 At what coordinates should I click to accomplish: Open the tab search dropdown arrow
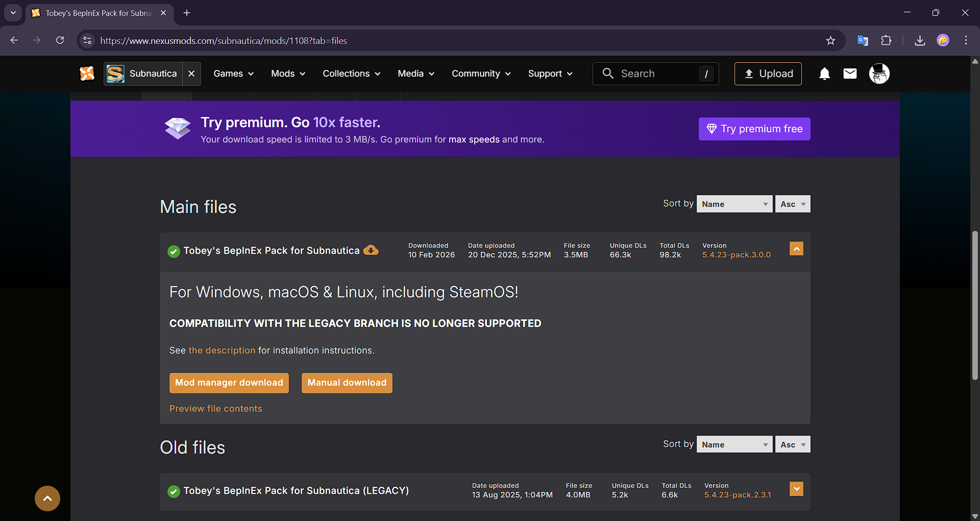13,13
